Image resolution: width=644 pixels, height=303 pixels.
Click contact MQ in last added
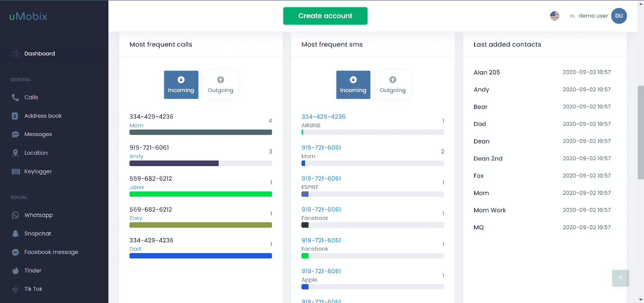coord(479,228)
